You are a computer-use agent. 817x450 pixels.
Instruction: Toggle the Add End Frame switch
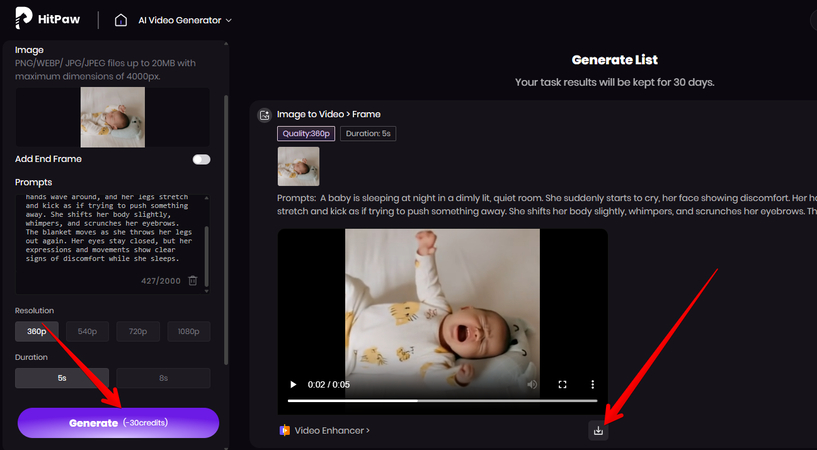tap(202, 159)
